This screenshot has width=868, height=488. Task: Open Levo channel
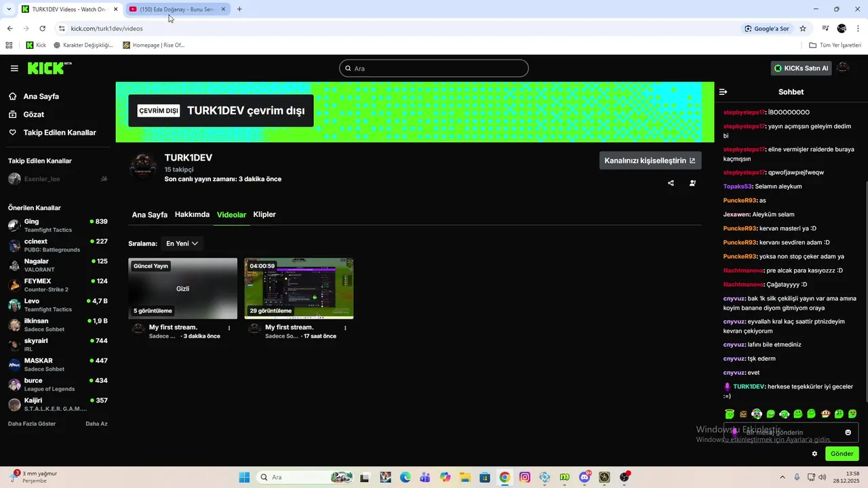click(x=58, y=305)
